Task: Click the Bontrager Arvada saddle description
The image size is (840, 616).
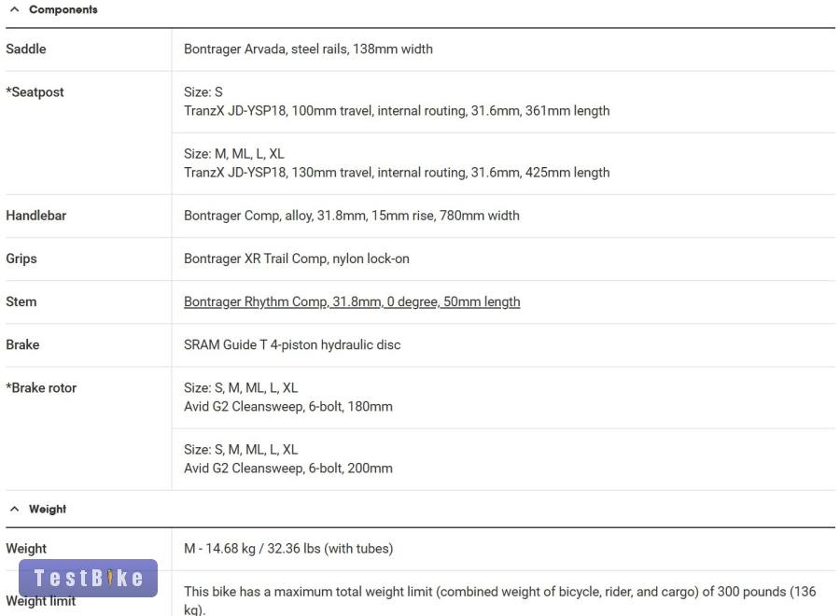Action: pos(308,49)
